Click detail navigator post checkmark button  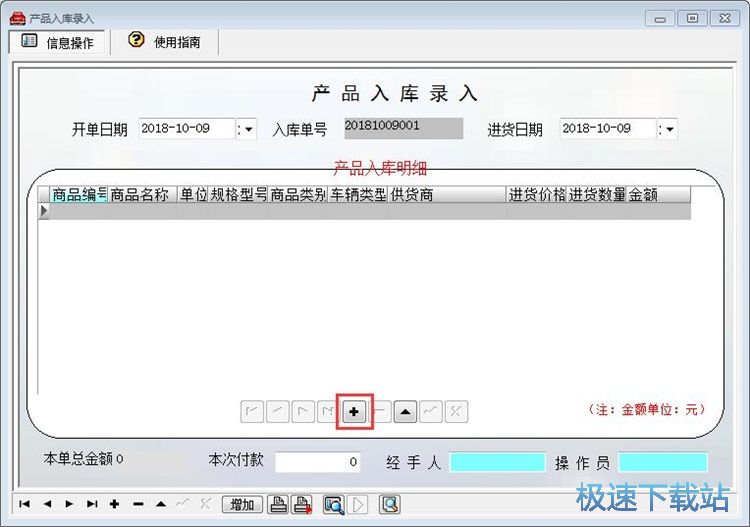[430, 411]
